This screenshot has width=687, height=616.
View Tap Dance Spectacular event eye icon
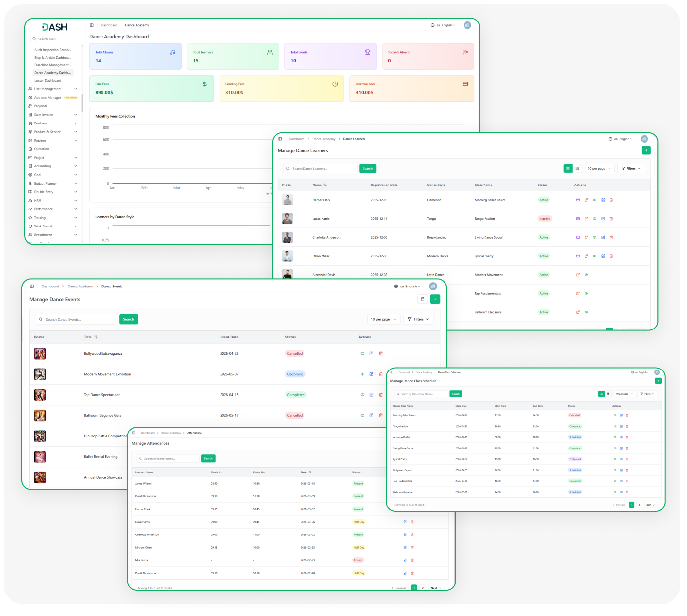362,395
